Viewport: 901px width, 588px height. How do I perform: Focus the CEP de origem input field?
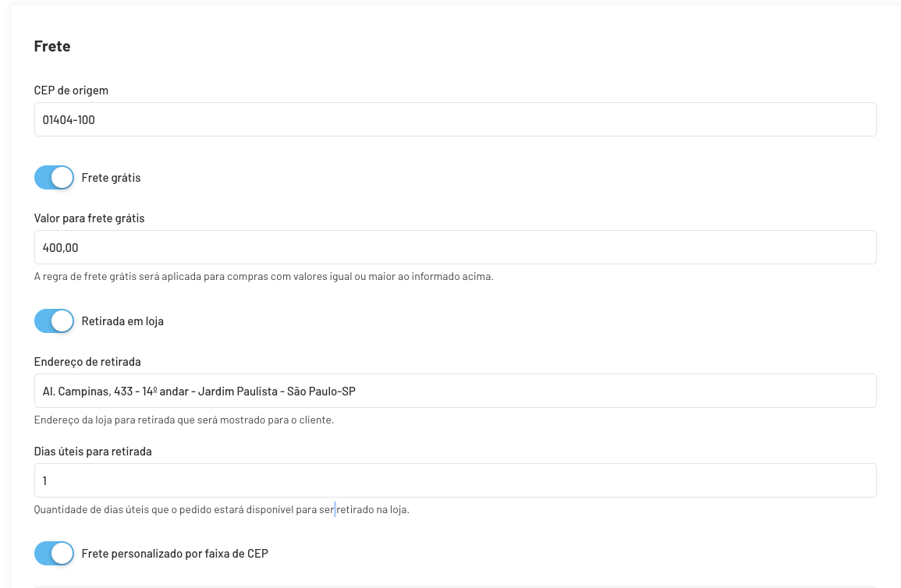click(x=455, y=120)
